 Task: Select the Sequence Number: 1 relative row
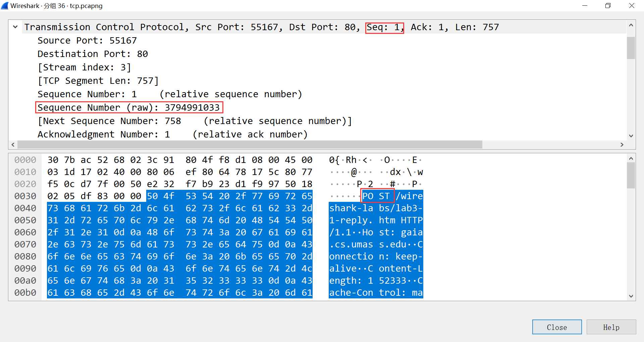click(x=170, y=94)
